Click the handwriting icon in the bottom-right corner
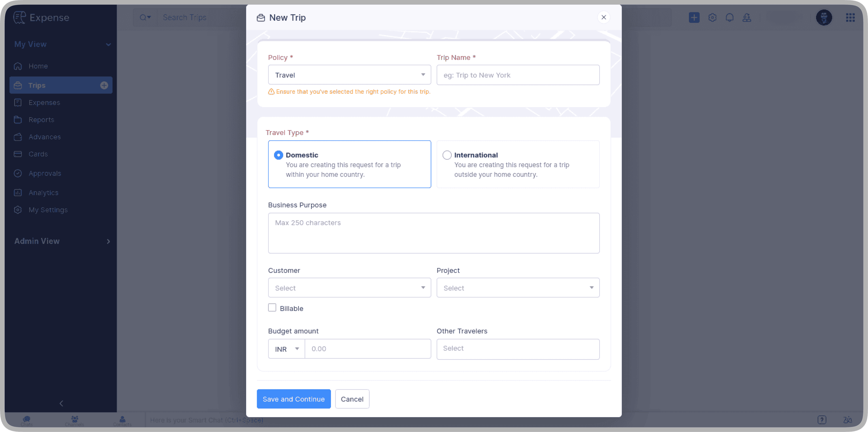This screenshot has width=868, height=432. point(847,420)
